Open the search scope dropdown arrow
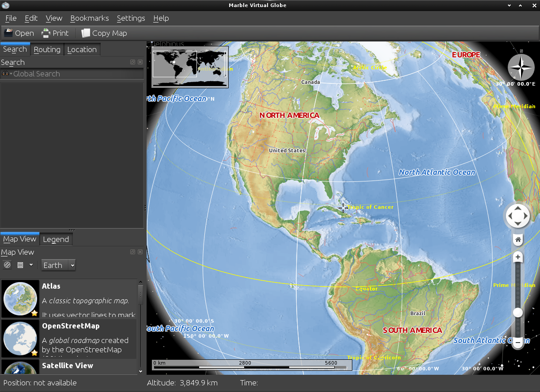This screenshot has width=540, height=392. coord(11,74)
